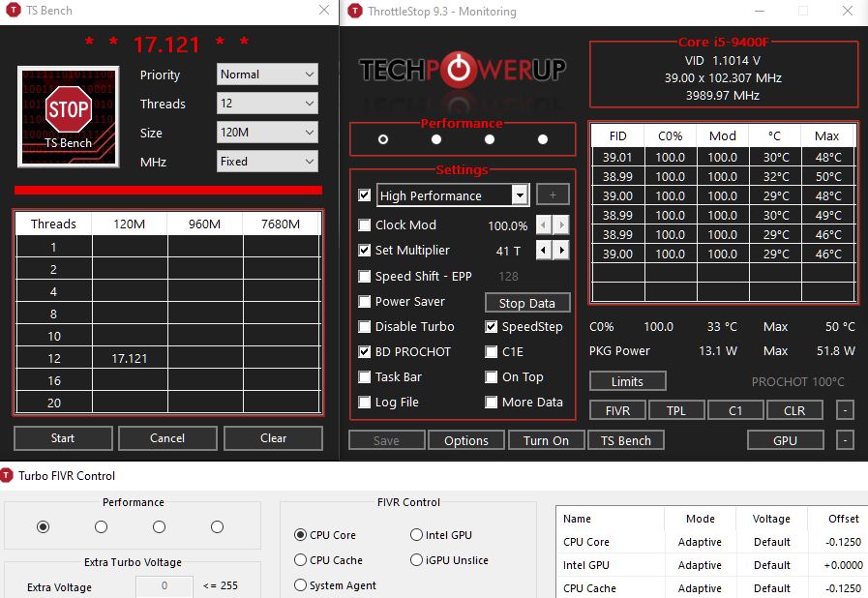Screen dimensions: 868x598
Task: Check the More Data option
Action: tap(491, 402)
